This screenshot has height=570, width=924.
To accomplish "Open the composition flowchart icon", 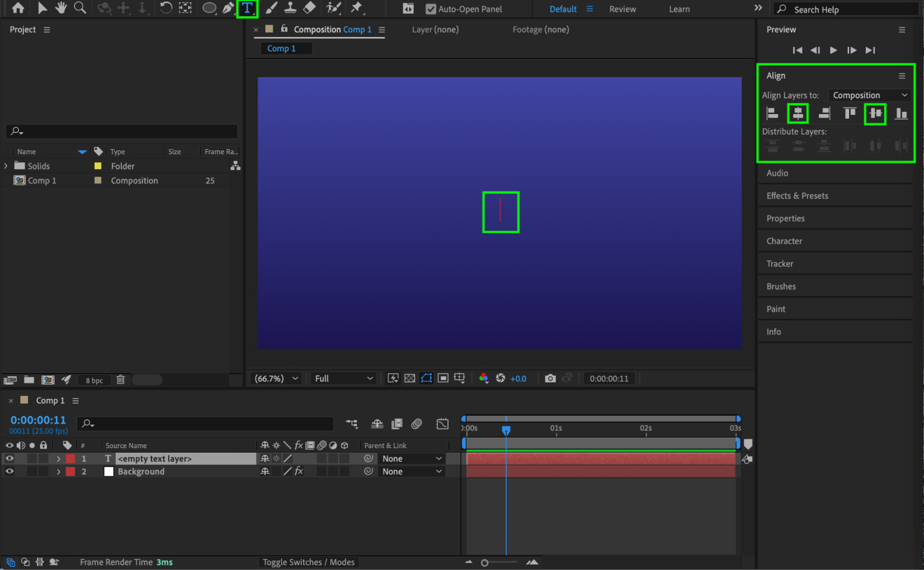I will coord(235,166).
